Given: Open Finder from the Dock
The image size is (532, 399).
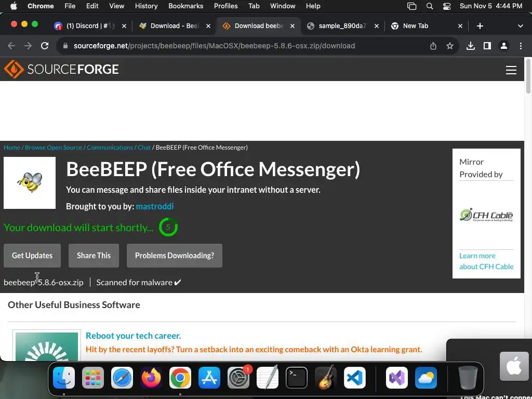Looking at the screenshot, I should click(64, 378).
